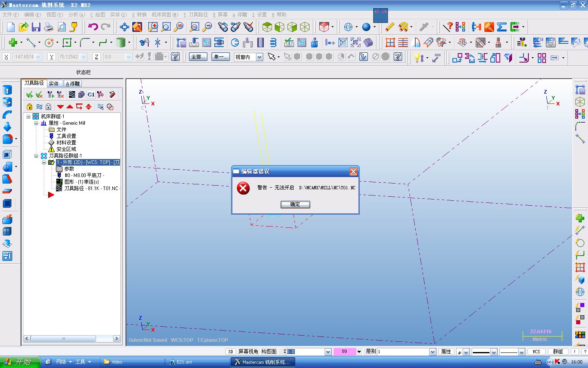This screenshot has width=588, height=368.
Task: Click the Move insert arrow down red triangle
Action: (60, 107)
